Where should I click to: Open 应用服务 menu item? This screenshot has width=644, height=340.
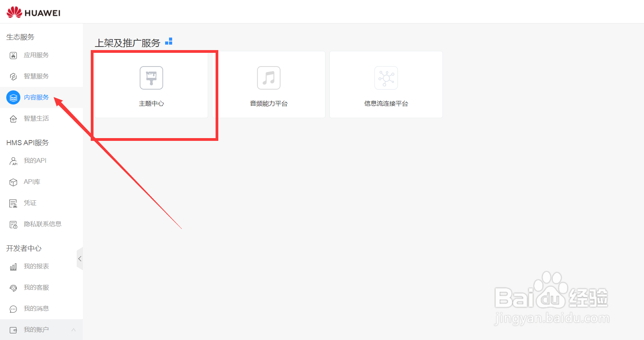coord(36,55)
